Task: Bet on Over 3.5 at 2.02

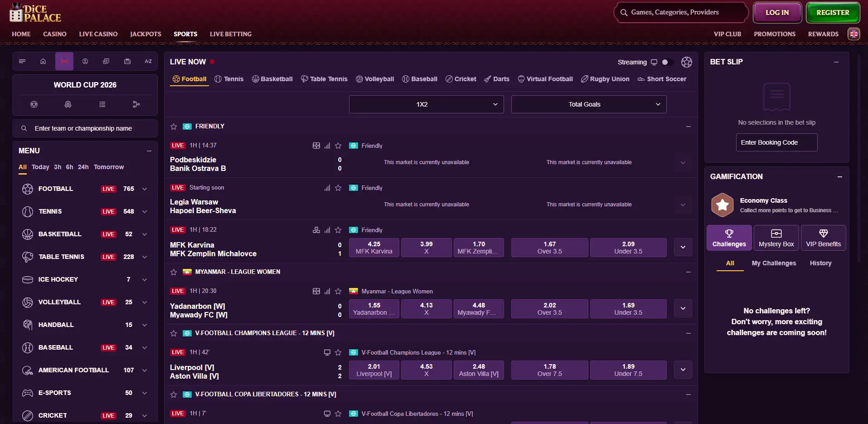Action: click(x=550, y=309)
